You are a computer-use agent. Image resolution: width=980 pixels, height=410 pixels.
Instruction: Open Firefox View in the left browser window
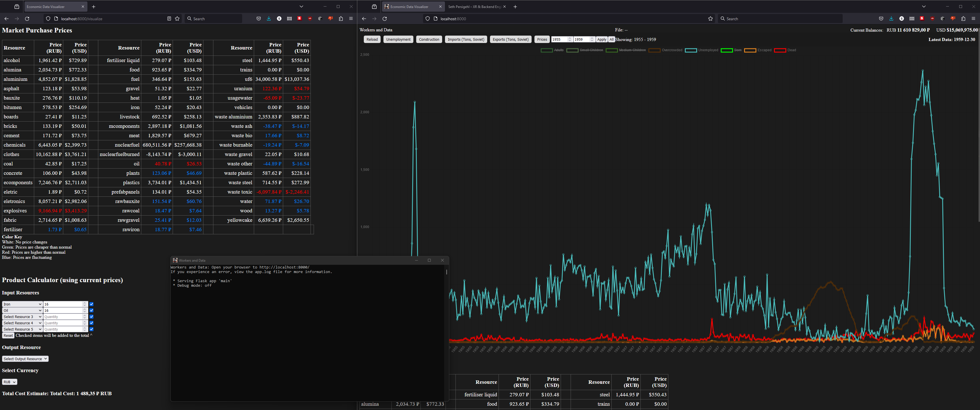(x=16, y=7)
